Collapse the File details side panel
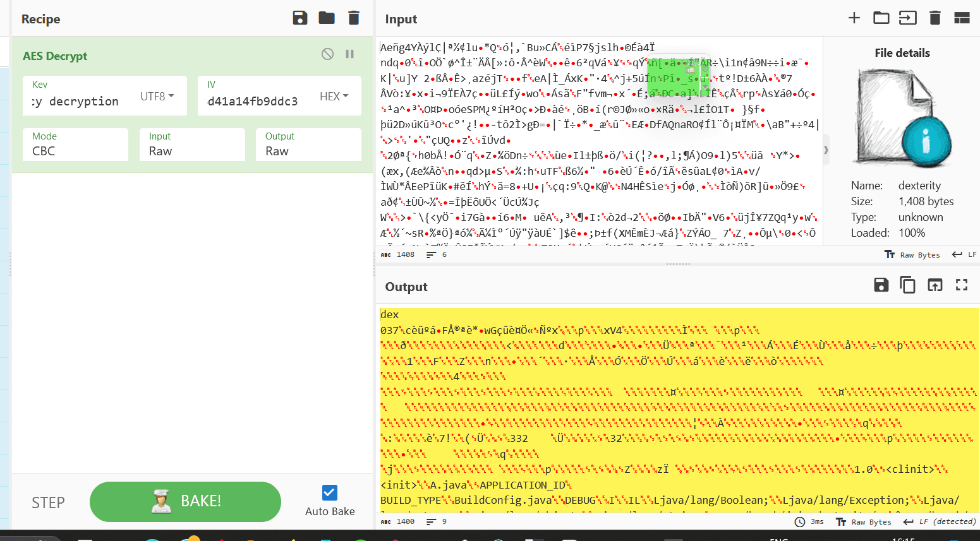The image size is (980, 541). click(826, 150)
